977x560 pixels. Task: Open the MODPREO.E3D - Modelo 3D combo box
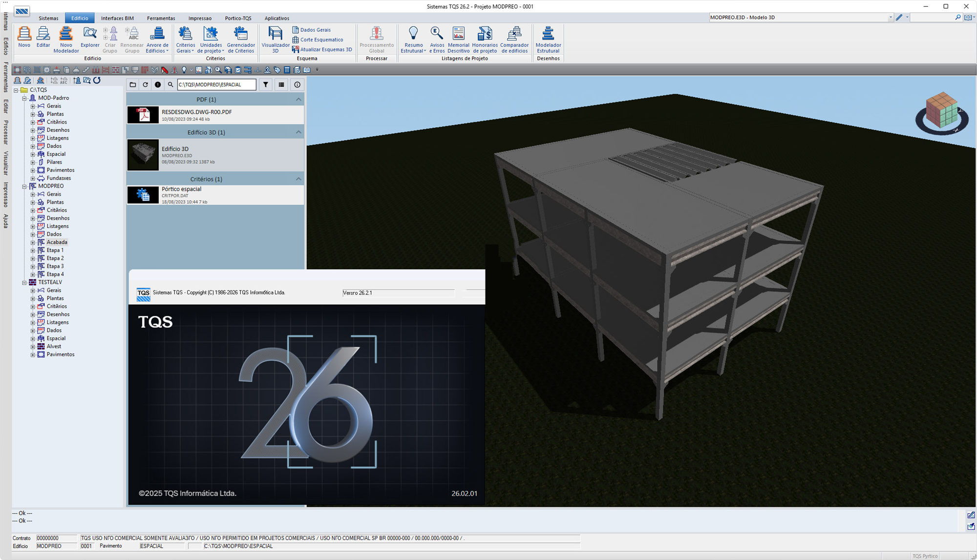[801, 17]
